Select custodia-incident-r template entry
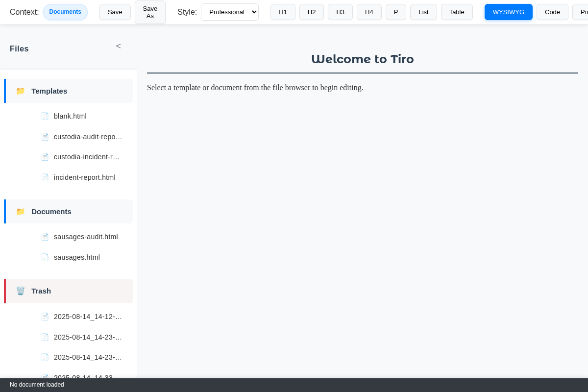The image size is (588, 392). click(x=86, y=157)
